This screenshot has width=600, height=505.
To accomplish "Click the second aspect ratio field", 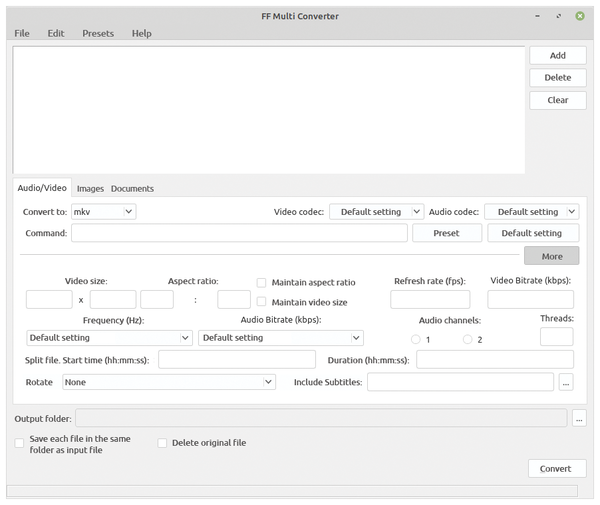I will click(x=234, y=300).
